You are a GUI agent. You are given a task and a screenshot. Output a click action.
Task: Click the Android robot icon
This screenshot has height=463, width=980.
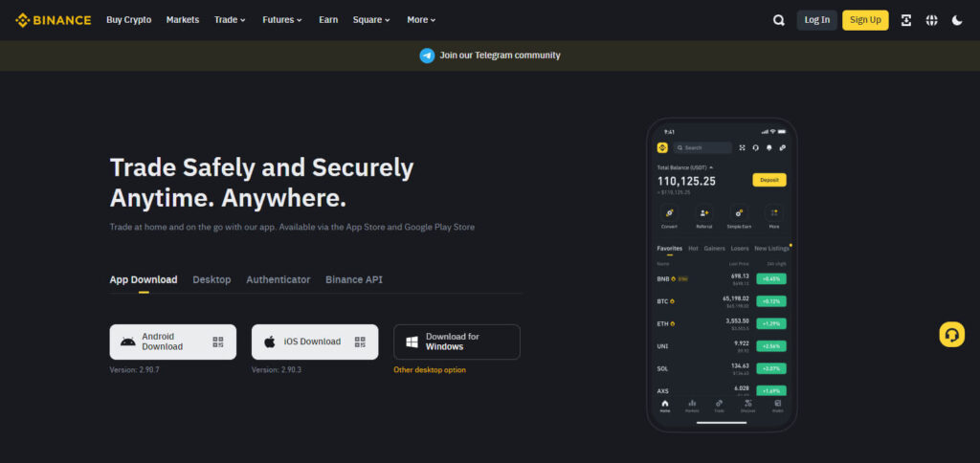[x=128, y=342]
